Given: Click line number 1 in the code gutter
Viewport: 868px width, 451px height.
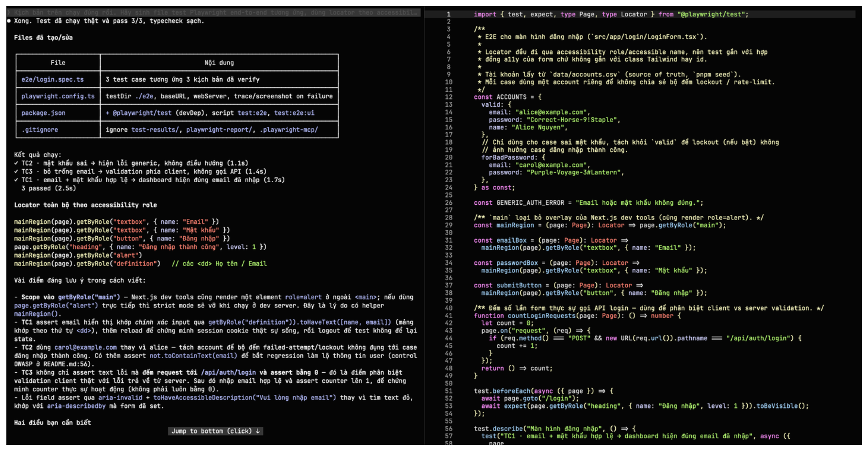Looking at the screenshot, I should point(448,14).
